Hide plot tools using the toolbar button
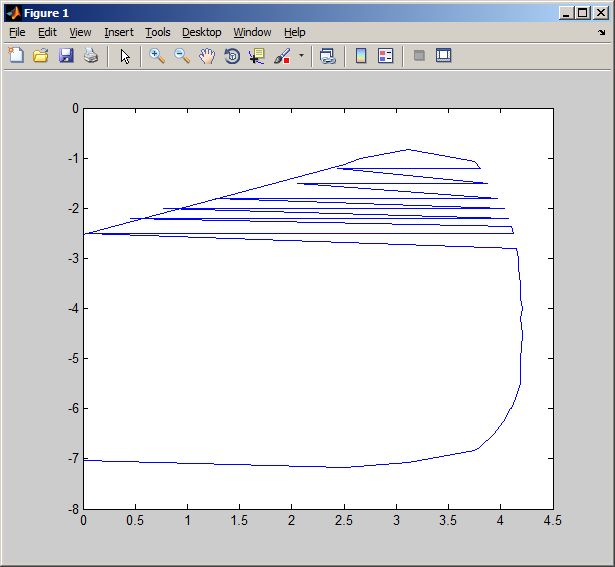This screenshot has height=567, width=615. pyautogui.click(x=419, y=56)
